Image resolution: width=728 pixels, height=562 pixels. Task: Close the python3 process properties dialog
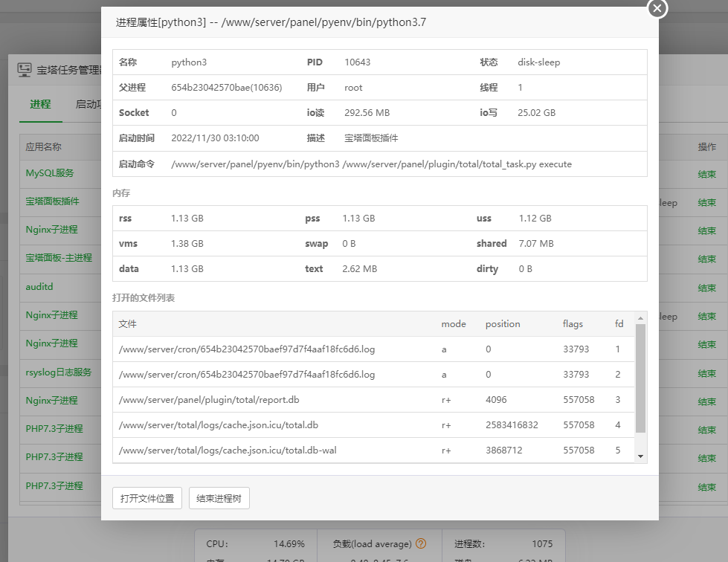[657, 9]
